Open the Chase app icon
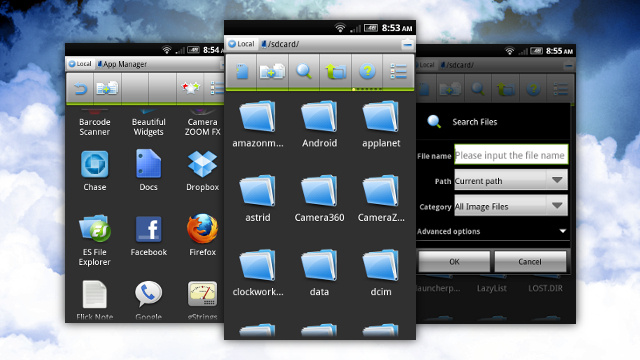640x360 pixels. coord(94,164)
